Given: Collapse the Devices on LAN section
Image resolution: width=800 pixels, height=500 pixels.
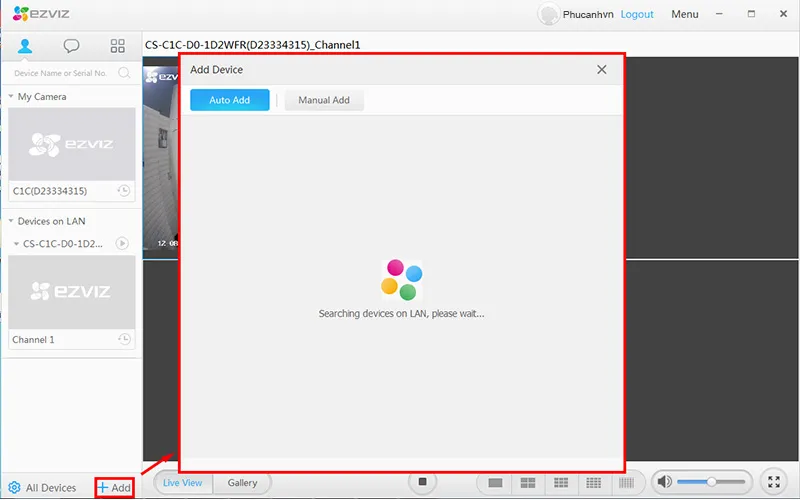Looking at the screenshot, I should coord(11,221).
